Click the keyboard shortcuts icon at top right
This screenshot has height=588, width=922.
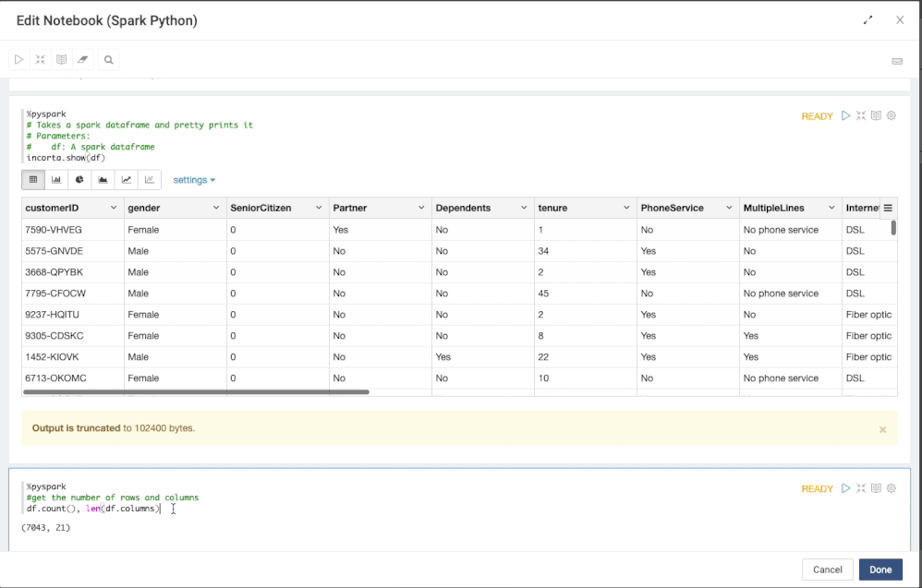pyautogui.click(x=896, y=61)
